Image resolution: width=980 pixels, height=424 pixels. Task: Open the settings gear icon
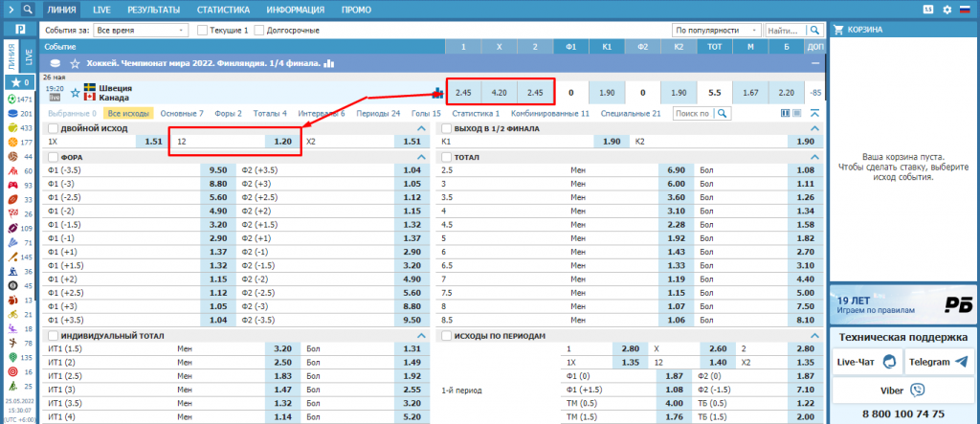click(x=947, y=9)
